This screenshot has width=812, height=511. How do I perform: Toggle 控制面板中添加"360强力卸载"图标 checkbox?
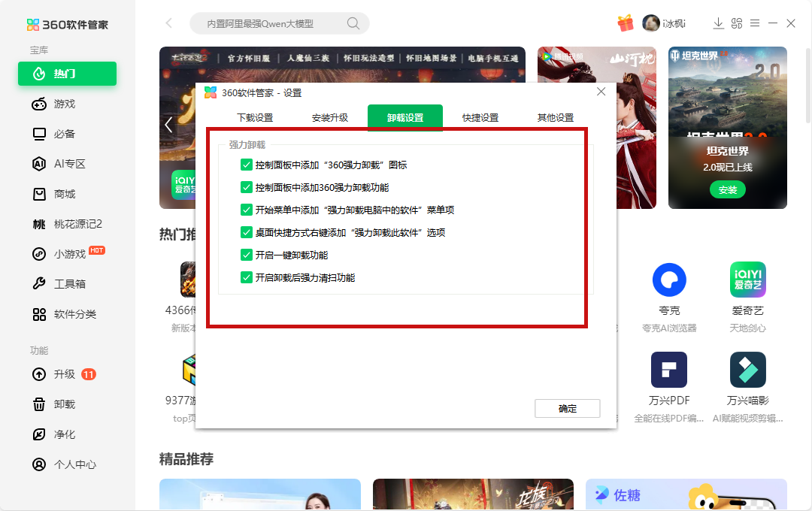247,165
